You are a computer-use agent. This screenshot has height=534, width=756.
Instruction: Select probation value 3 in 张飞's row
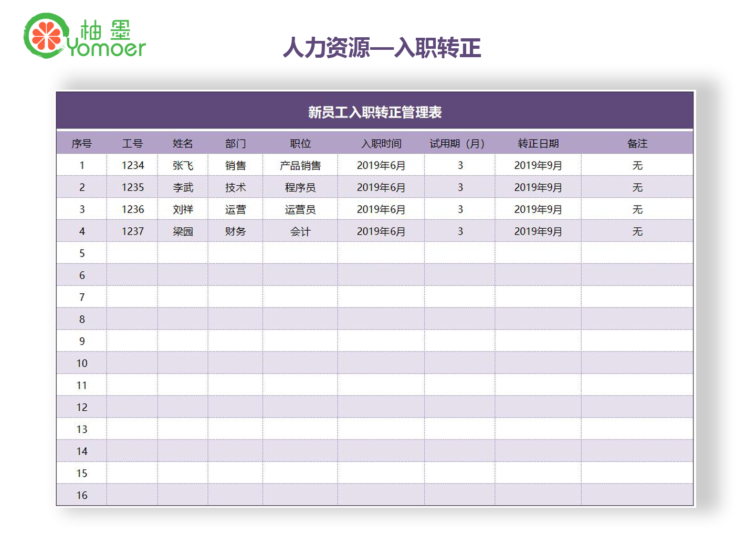pos(460,165)
